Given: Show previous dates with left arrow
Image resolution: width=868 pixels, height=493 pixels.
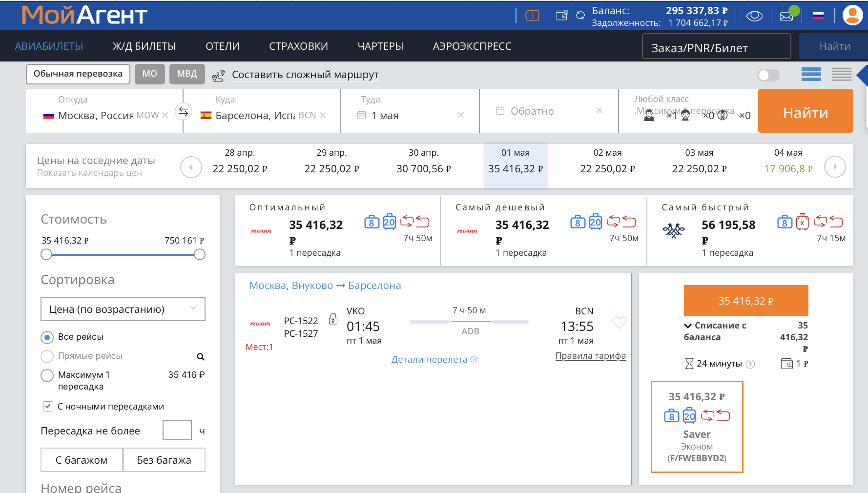Looking at the screenshot, I should pyautogui.click(x=191, y=167).
